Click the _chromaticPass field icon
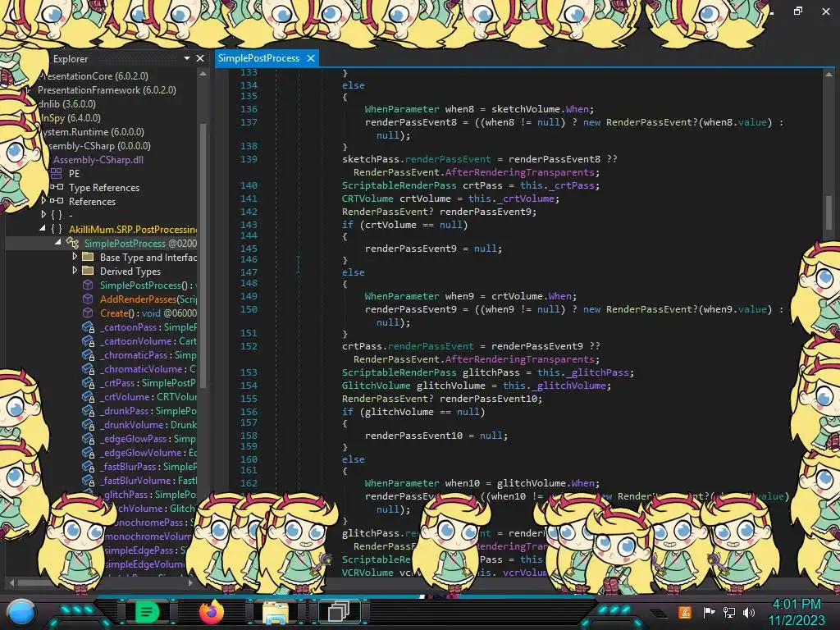The height and width of the screenshot is (630, 840). pyautogui.click(x=89, y=355)
